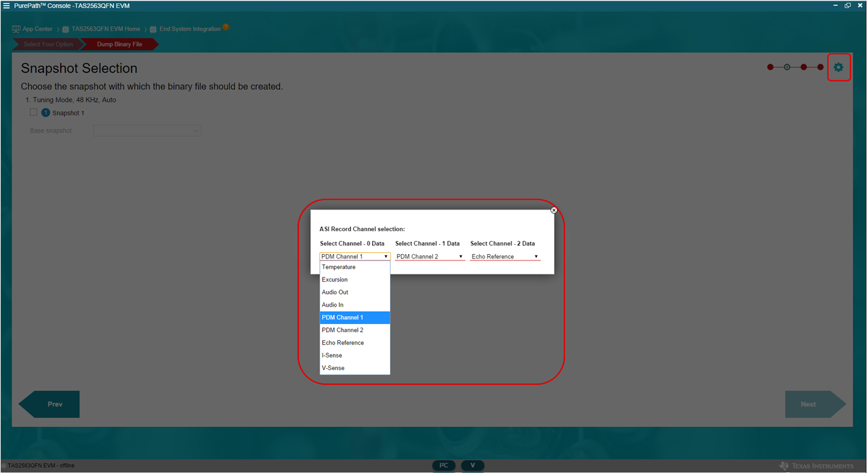This screenshot has width=868, height=474.
Task: Pick I-Sense from the open list
Action: 355,356
